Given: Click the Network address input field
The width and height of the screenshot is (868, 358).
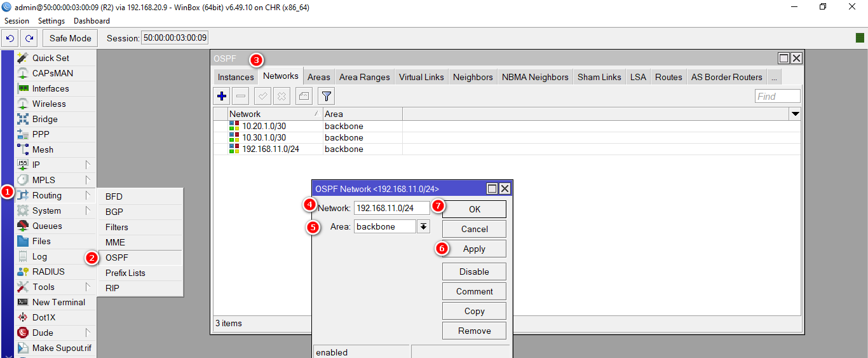Looking at the screenshot, I should point(391,208).
